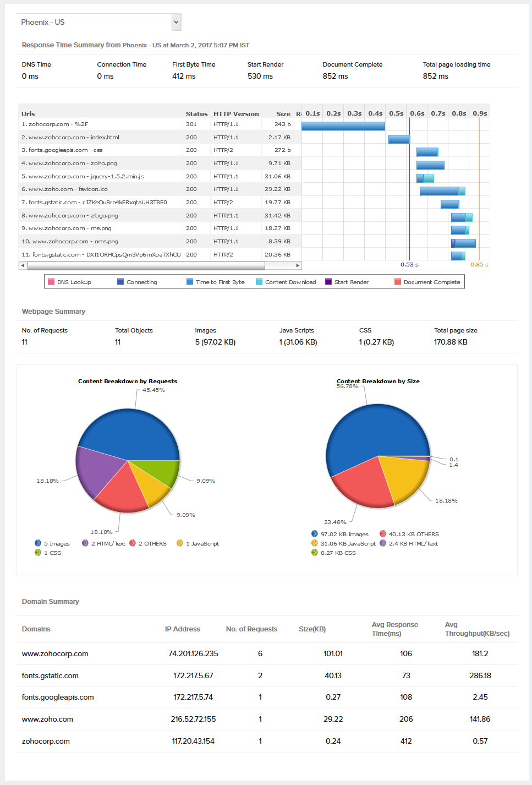Click the 'HTTP Version' column header
Image resolution: width=532 pixels, height=785 pixels.
pyautogui.click(x=236, y=114)
